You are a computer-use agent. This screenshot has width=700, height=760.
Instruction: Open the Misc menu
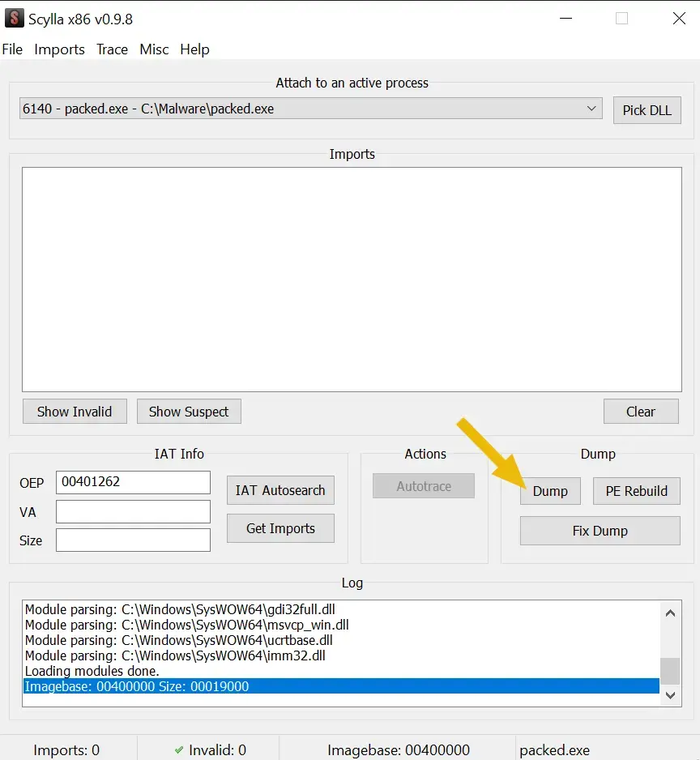154,49
